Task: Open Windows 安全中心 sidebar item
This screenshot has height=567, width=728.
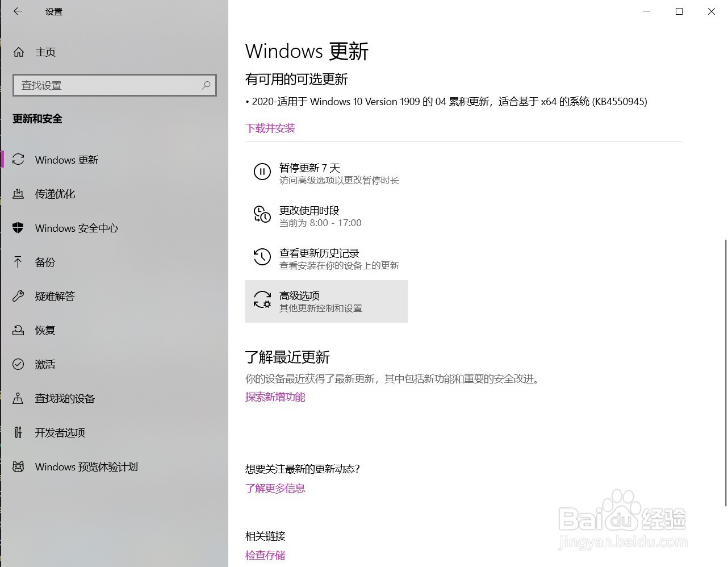Action: point(114,228)
